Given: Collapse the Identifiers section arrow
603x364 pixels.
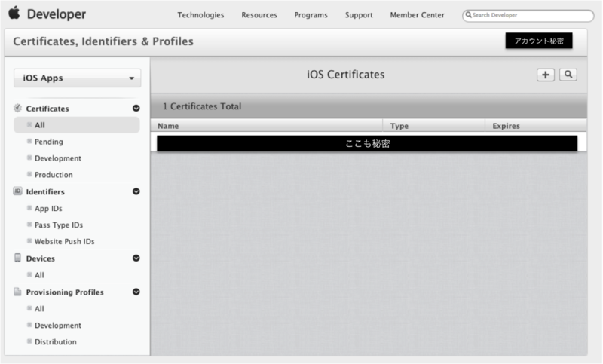Looking at the screenshot, I should click(136, 191).
